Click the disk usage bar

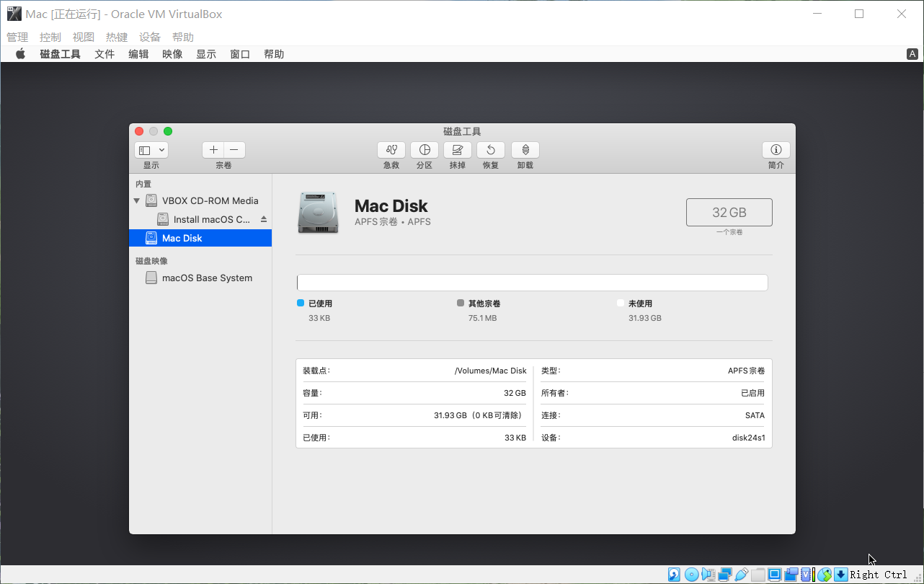point(533,283)
